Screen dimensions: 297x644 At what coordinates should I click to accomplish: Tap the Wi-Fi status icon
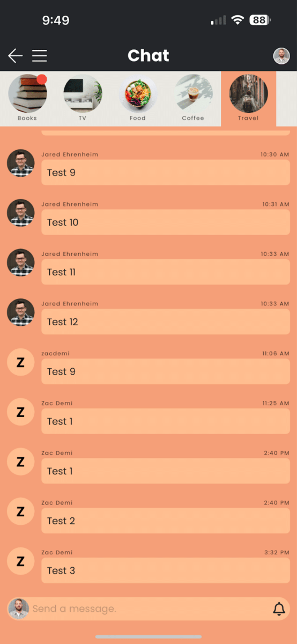pyautogui.click(x=237, y=20)
